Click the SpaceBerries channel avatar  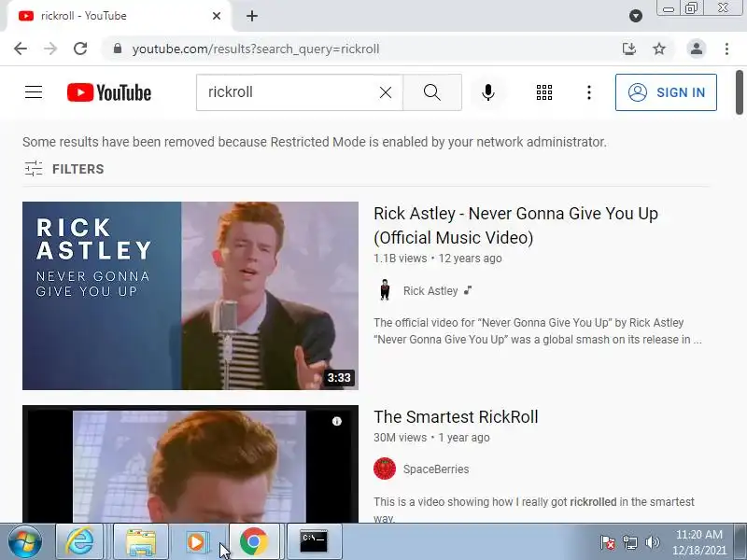(385, 469)
